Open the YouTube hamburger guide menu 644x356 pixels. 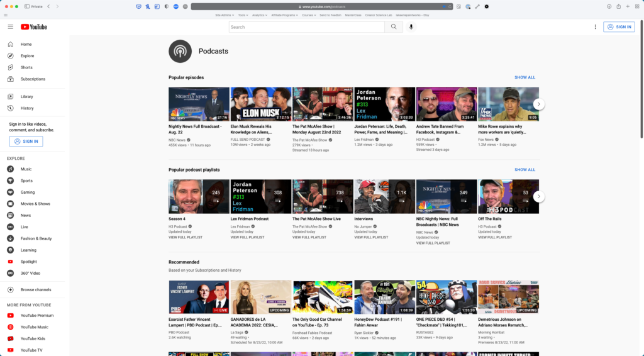(x=11, y=27)
